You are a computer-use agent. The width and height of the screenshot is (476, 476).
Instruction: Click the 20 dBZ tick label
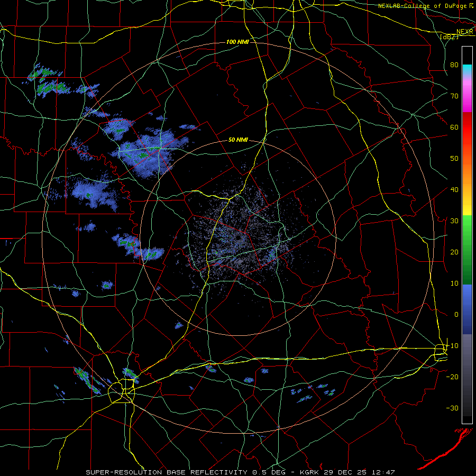point(454,252)
